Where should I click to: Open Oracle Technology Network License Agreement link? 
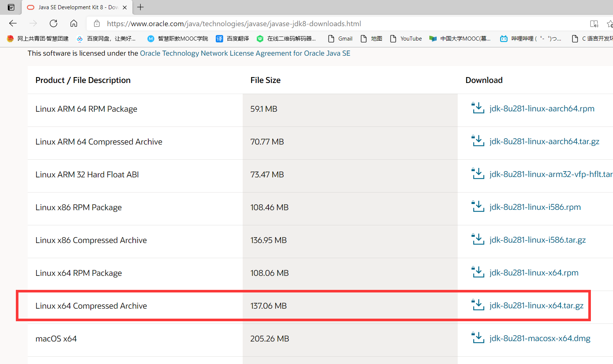point(245,53)
